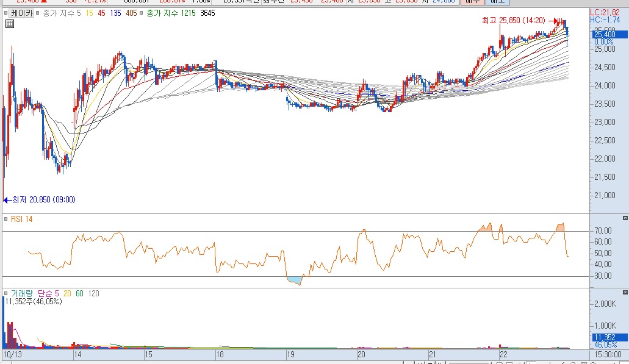Image resolution: width=629 pixels, height=364 pixels.
Task: Select the green 종가 지수 1215 label
Action: tap(171, 13)
